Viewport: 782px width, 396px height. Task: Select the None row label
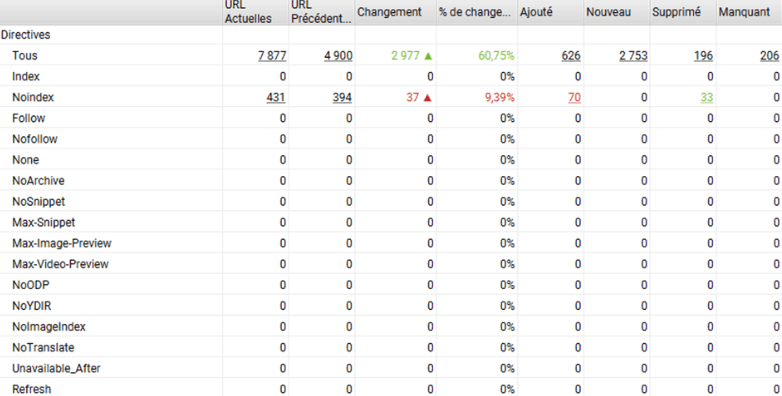pos(25,160)
